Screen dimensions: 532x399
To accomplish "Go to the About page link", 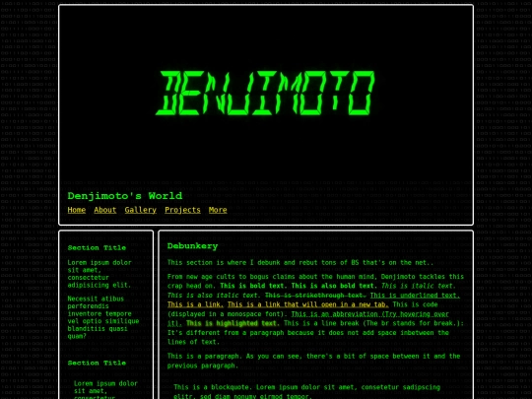I will click(x=104, y=210).
